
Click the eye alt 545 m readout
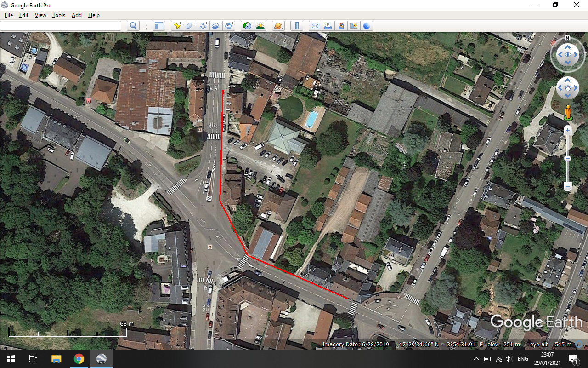tap(551, 344)
